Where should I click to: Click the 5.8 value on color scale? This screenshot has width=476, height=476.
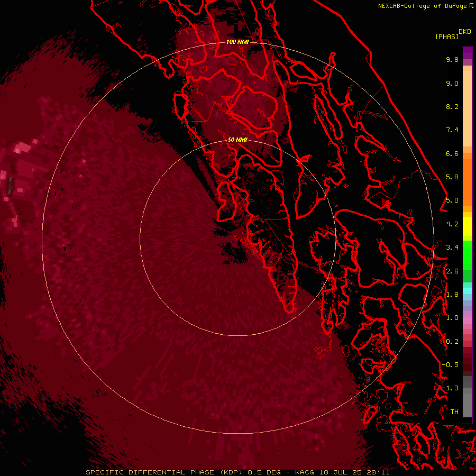(x=452, y=177)
